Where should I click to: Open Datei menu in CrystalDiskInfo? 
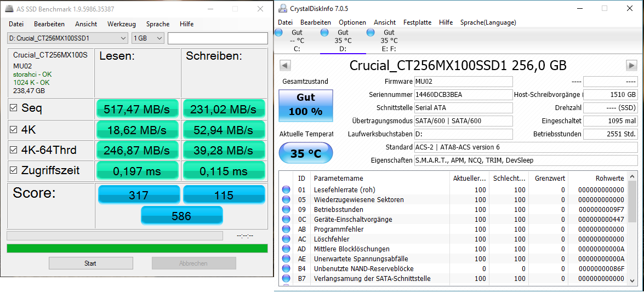[x=285, y=22]
